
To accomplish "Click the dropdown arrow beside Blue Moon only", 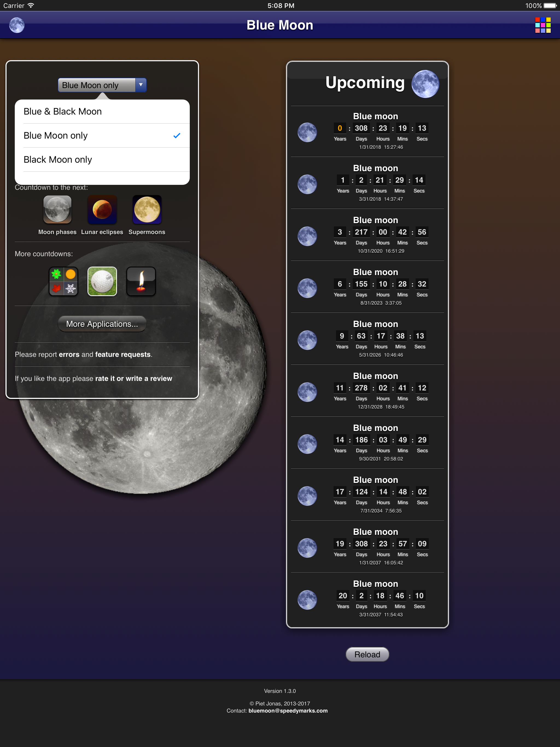I will point(141,85).
